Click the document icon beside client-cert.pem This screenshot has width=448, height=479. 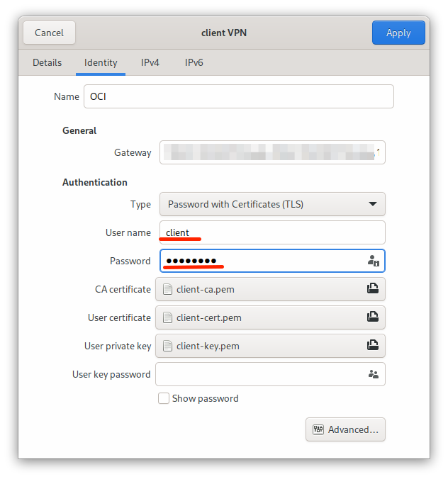(x=168, y=317)
